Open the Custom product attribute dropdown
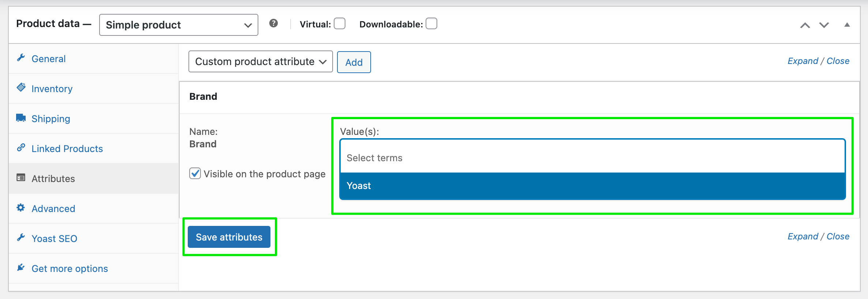This screenshot has width=868, height=299. (260, 62)
